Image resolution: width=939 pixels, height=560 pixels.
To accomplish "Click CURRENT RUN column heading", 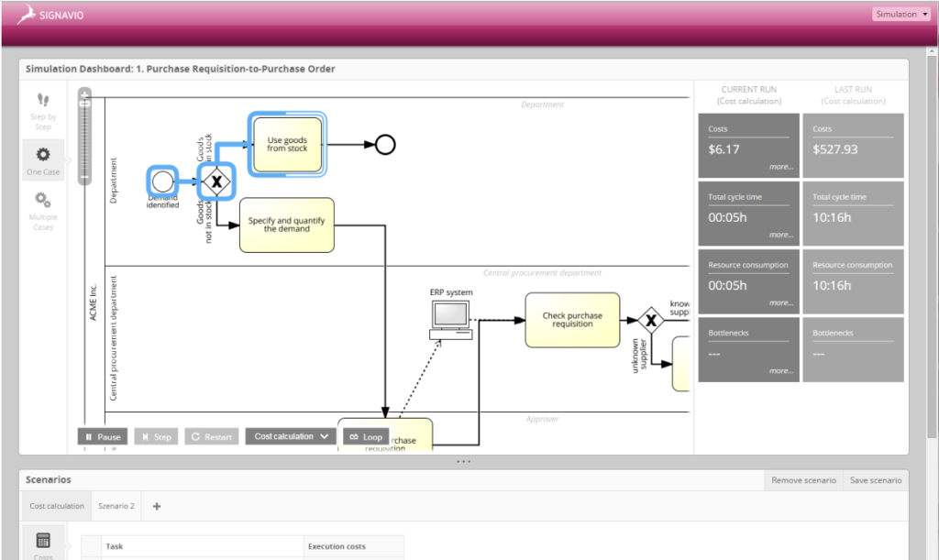I will [749, 89].
